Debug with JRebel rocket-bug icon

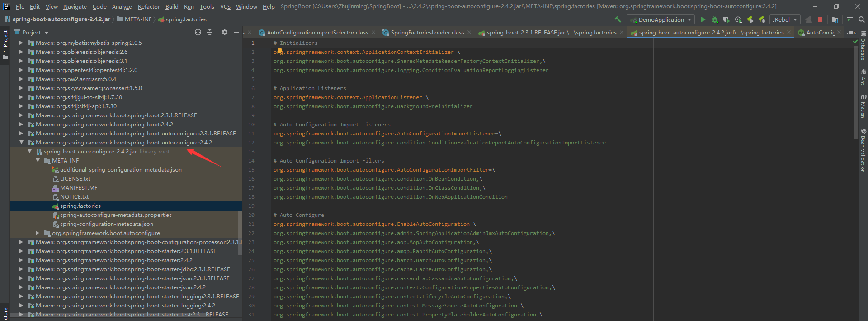(762, 19)
